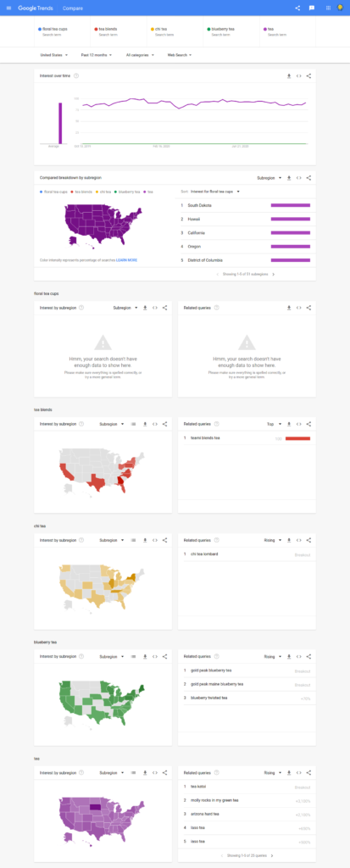Expand the Web Search type dropdown
This screenshot has width=350, height=868.
(x=180, y=55)
